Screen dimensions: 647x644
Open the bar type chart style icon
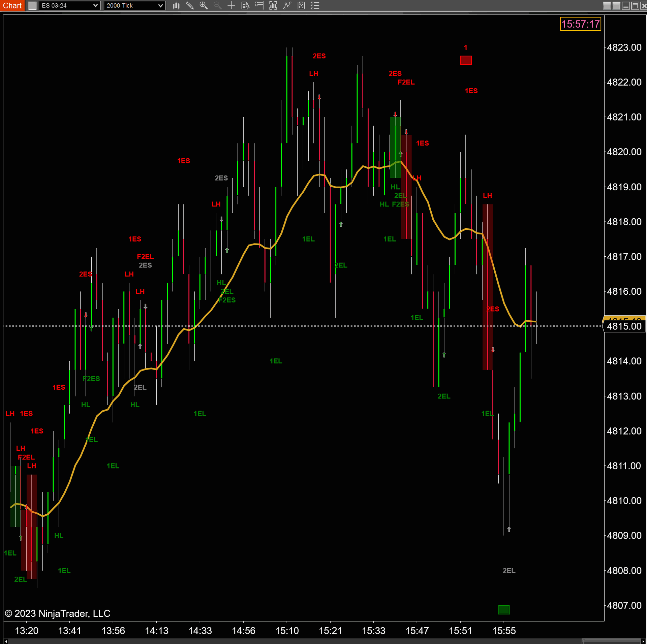click(x=176, y=5)
